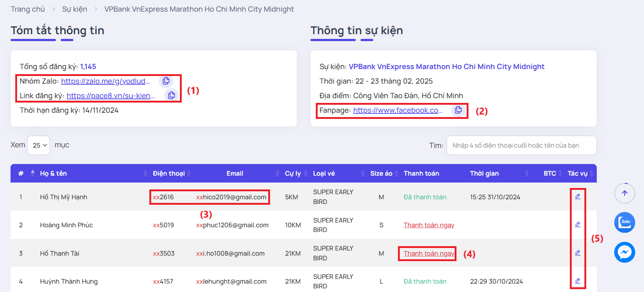Viewport: 644px width, 292px height.
Task: Click the Tóm tắt thông tin heading
Action: tap(57, 31)
